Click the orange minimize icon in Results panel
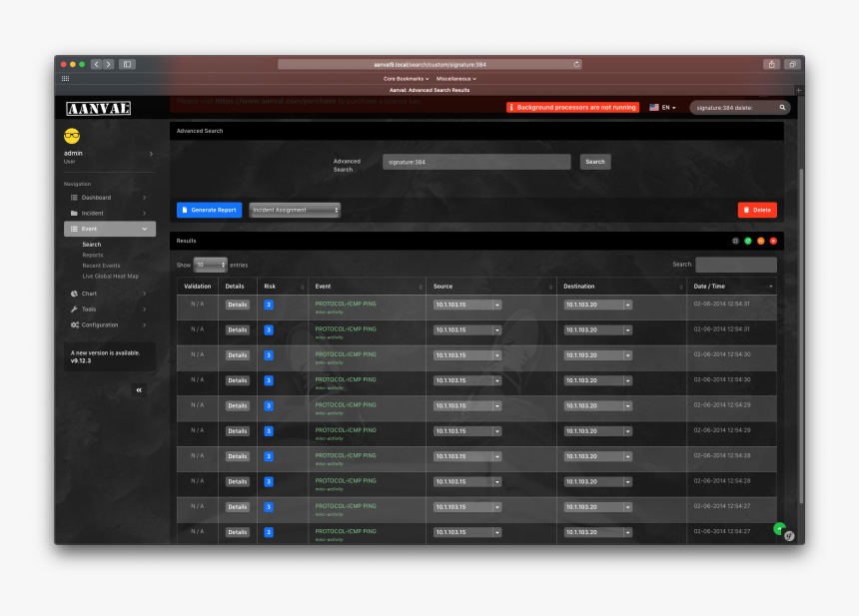 coord(761,241)
